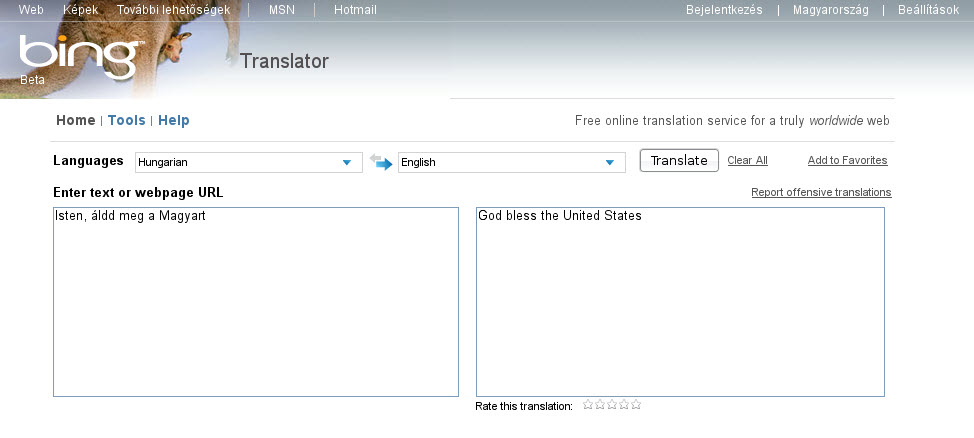The width and height of the screenshot is (974, 438).
Task: Rate translation four stars
Action: coord(624,405)
